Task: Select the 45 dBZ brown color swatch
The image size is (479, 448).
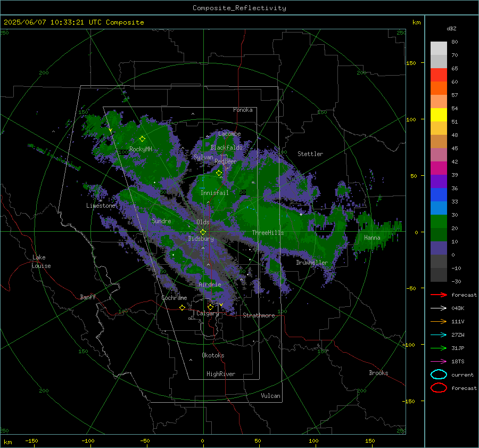Action: click(x=439, y=141)
